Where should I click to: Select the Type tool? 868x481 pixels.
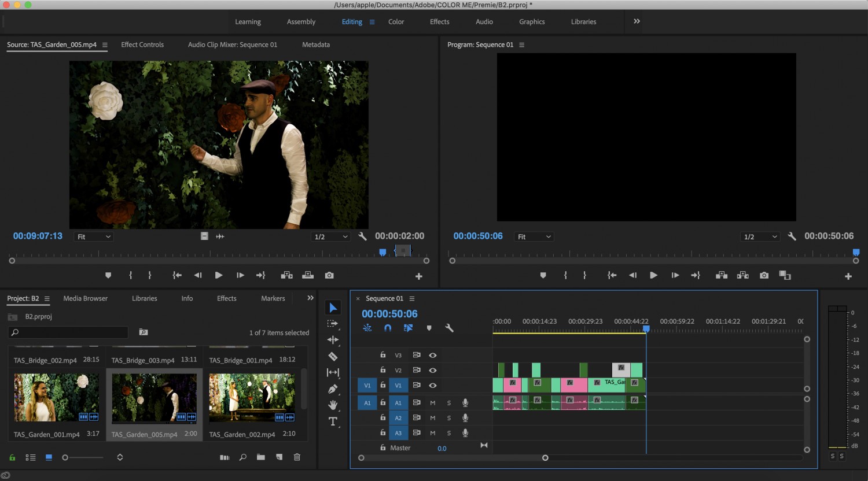(x=333, y=421)
